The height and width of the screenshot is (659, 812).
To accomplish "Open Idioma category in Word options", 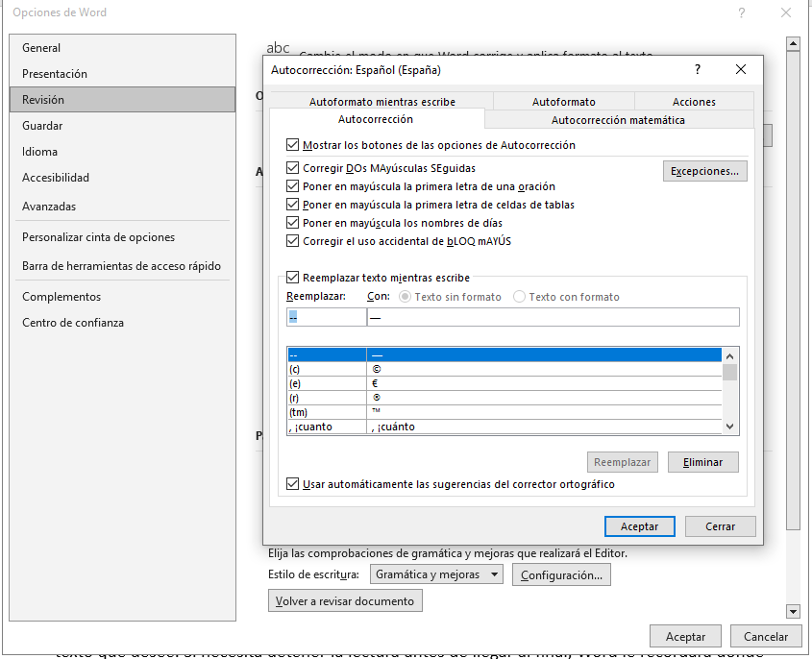I will click(x=122, y=151).
